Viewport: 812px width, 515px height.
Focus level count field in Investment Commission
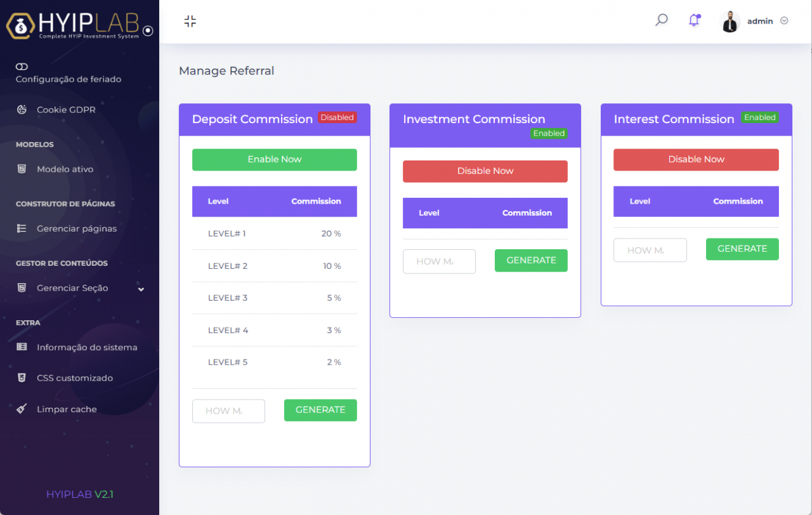pyautogui.click(x=439, y=261)
